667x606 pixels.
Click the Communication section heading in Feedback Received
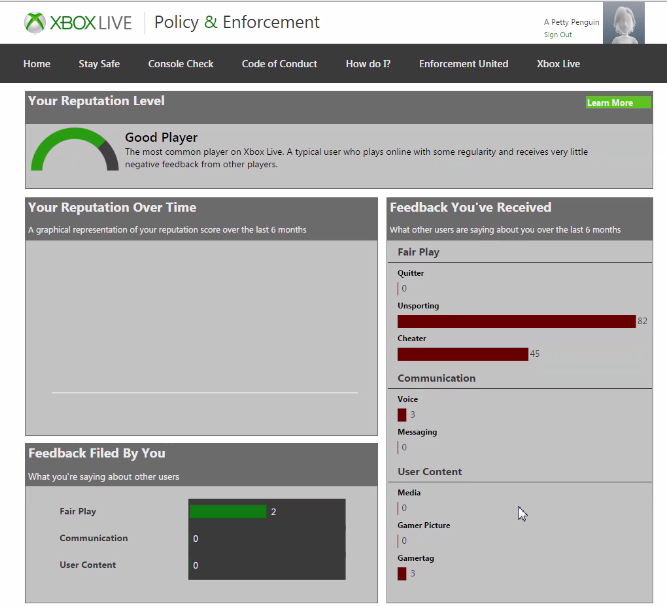click(436, 378)
